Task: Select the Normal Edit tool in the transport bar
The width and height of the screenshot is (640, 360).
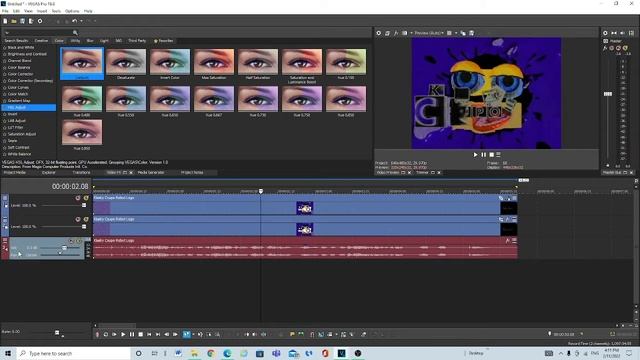Action: (x=186, y=334)
